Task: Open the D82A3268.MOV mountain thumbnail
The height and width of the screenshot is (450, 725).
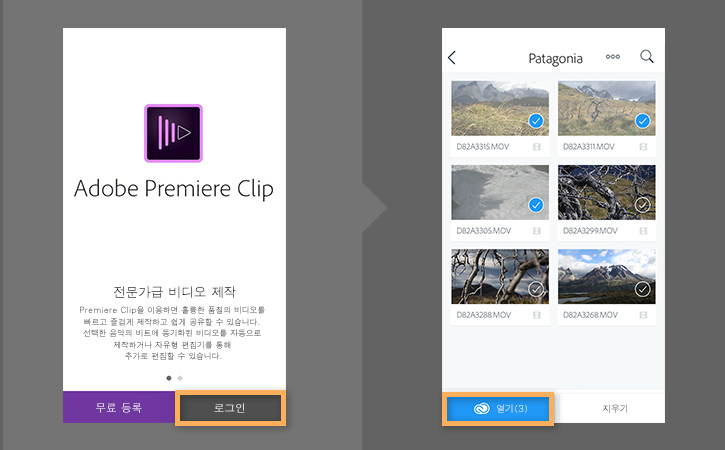Action: (607, 277)
